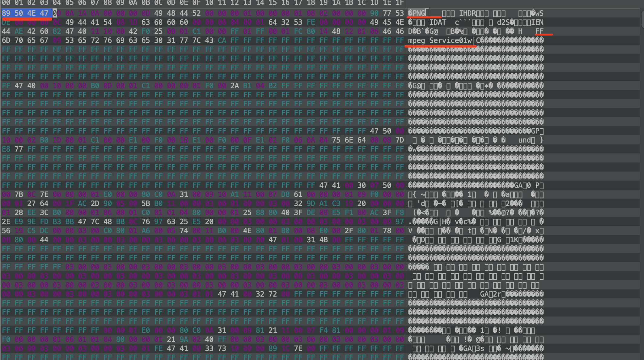Click byte 2F in the row starting 56
The height and width of the screenshot is (360, 644).
point(349,231)
